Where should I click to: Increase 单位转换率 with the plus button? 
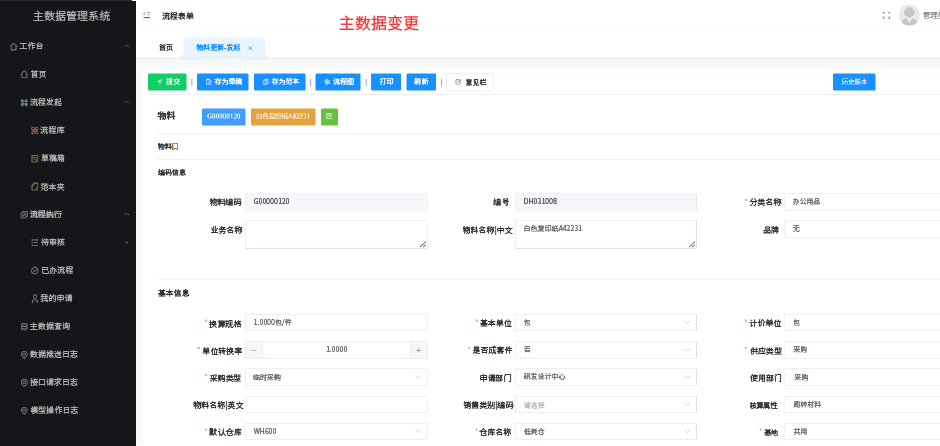click(x=418, y=350)
